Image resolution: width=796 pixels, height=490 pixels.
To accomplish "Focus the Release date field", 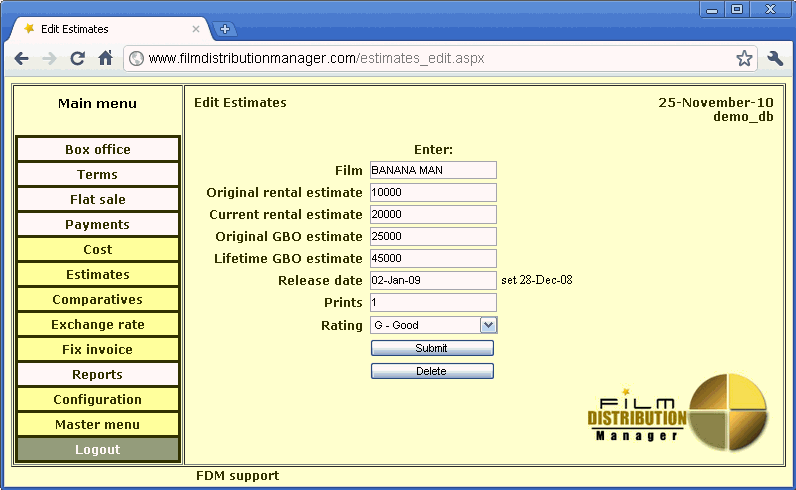I will 433,281.
